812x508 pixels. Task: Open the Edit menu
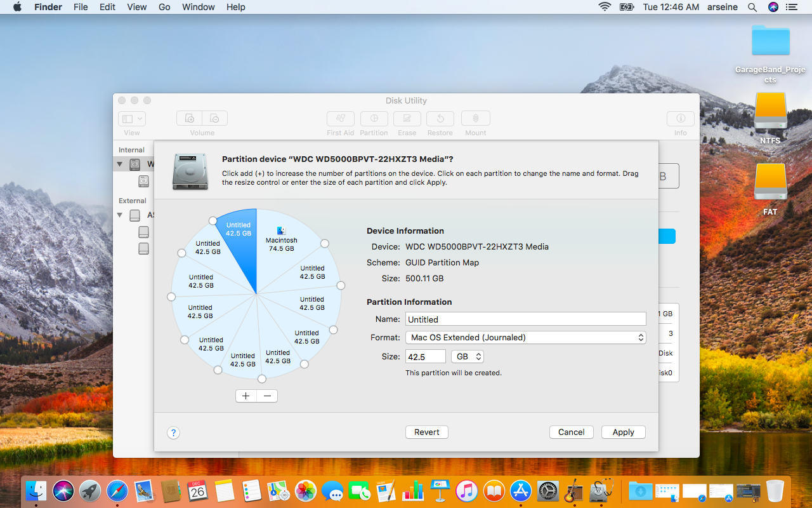(108, 7)
